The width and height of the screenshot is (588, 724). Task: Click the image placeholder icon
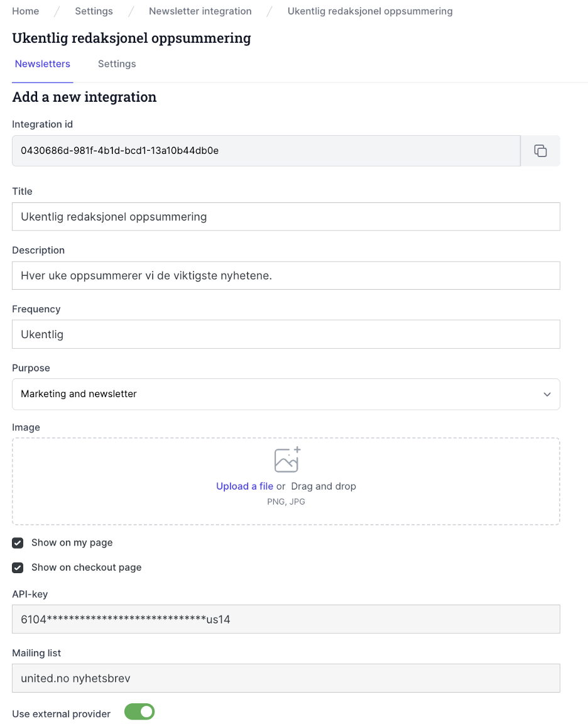pos(286,459)
